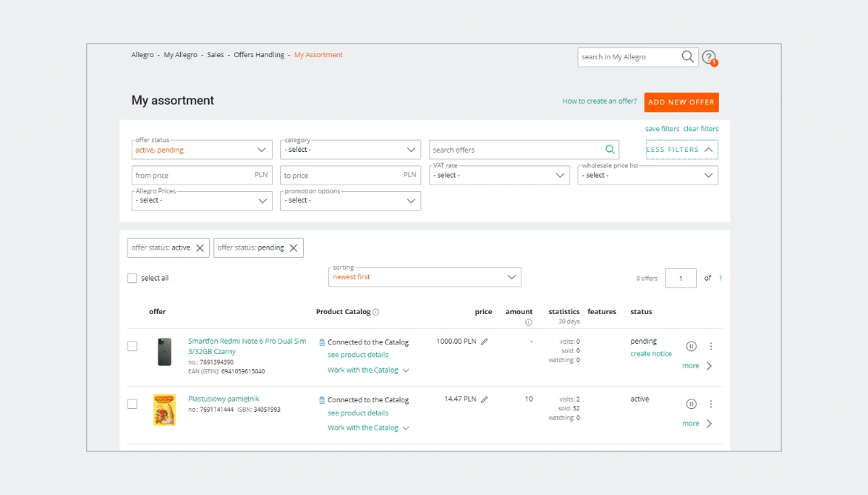Expand 'Work with the Catalog' for Smartfon Redmi

click(368, 371)
